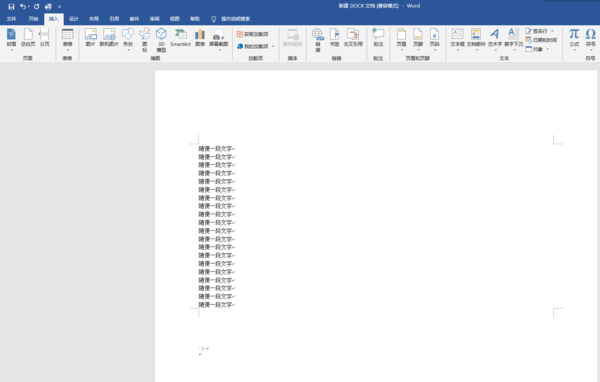
Task: Click the 日期和时间 (Date and time) button
Action: pyautogui.click(x=541, y=40)
